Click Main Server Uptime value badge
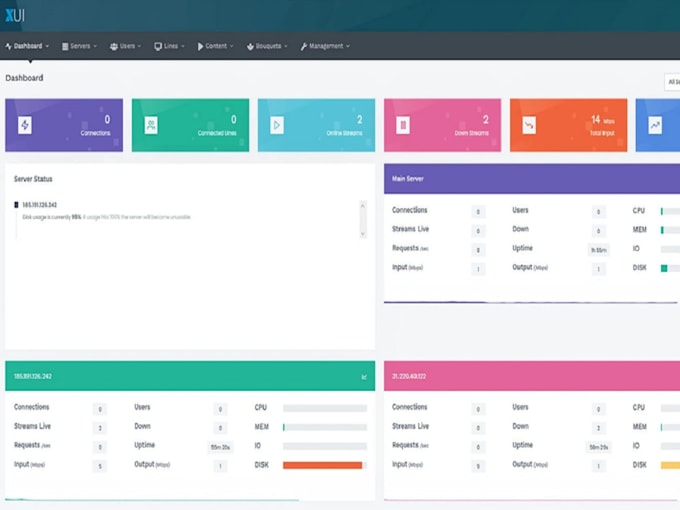 (598, 250)
